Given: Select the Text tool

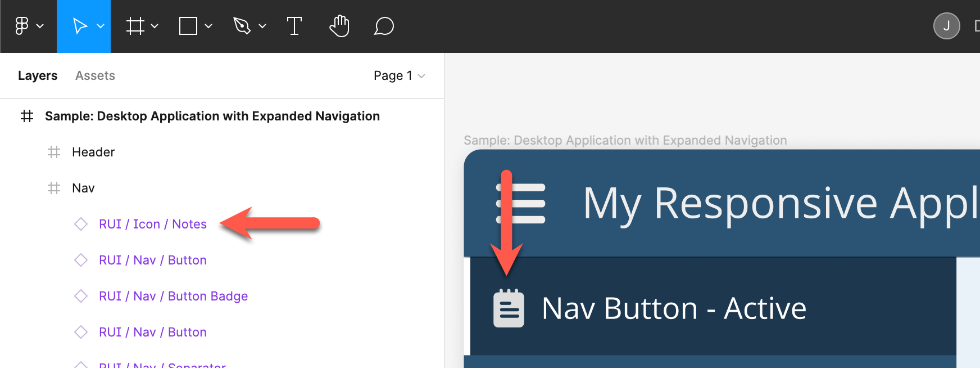Looking at the screenshot, I should (x=294, y=26).
